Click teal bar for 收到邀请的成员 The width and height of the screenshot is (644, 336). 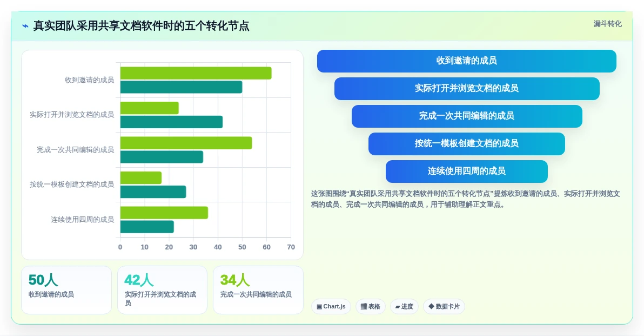coord(181,87)
